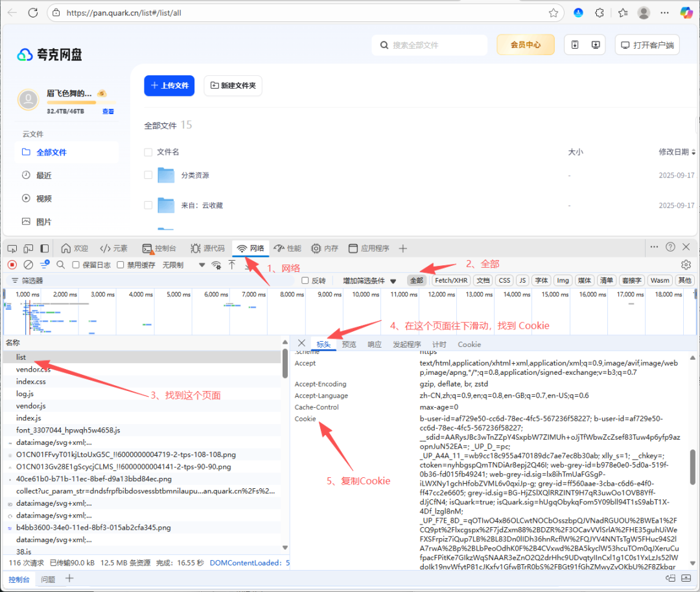Close the request details pane
The height and width of the screenshot is (592, 700).
coord(301,343)
